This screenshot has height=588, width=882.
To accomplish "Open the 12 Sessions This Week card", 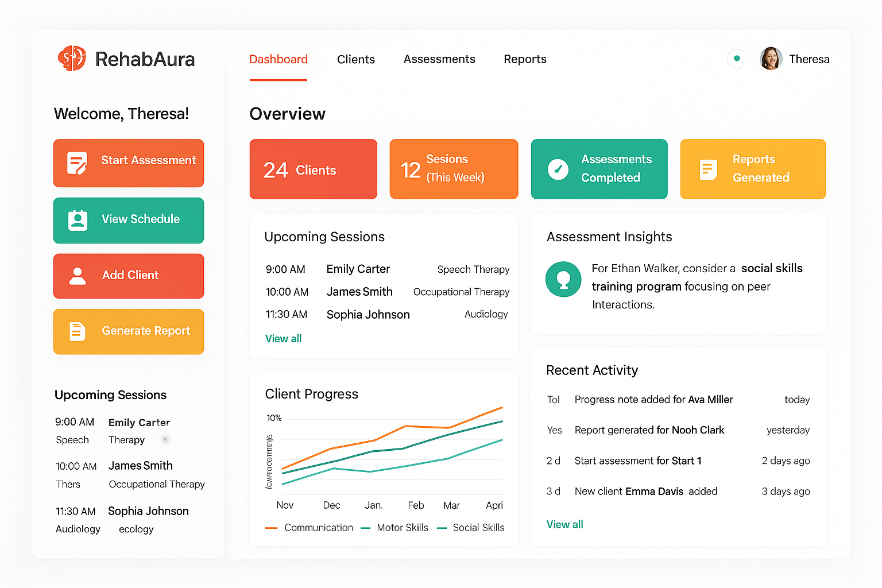I will (454, 169).
